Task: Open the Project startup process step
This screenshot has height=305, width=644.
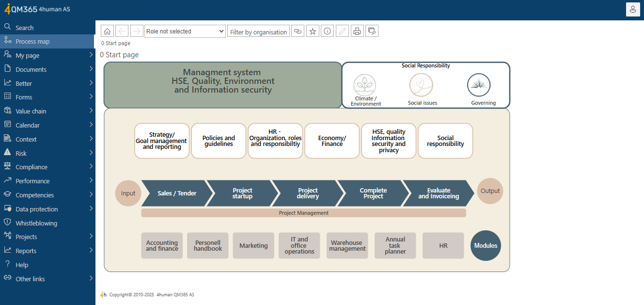Action: (x=242, y=193)
